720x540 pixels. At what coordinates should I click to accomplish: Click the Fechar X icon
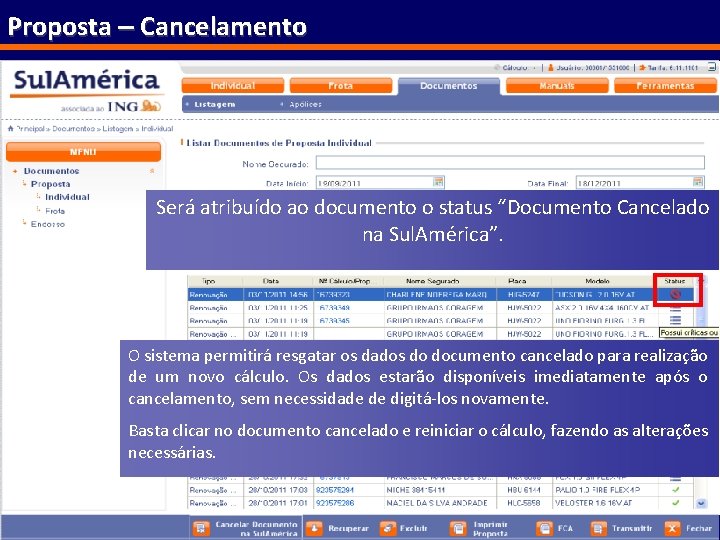[x=672, y=529]
